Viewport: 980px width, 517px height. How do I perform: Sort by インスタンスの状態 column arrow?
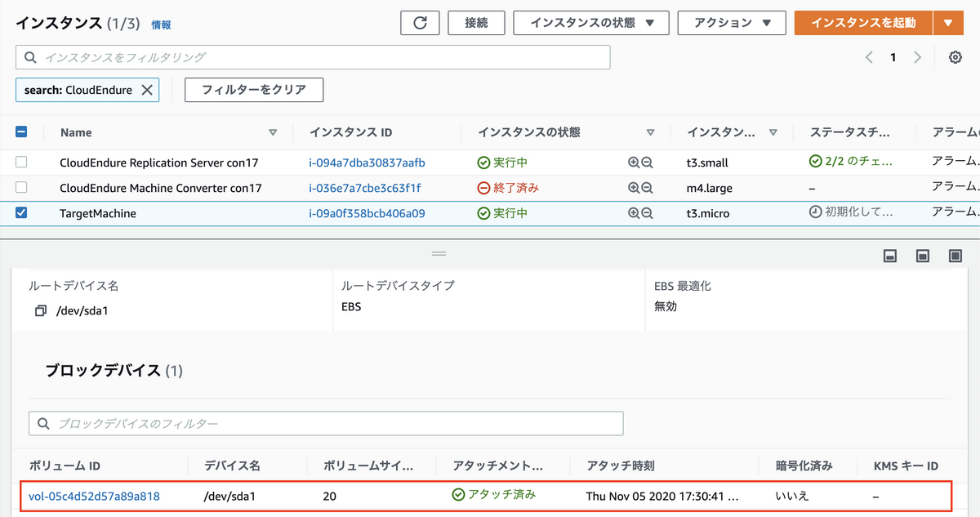(x=650, y=132)
